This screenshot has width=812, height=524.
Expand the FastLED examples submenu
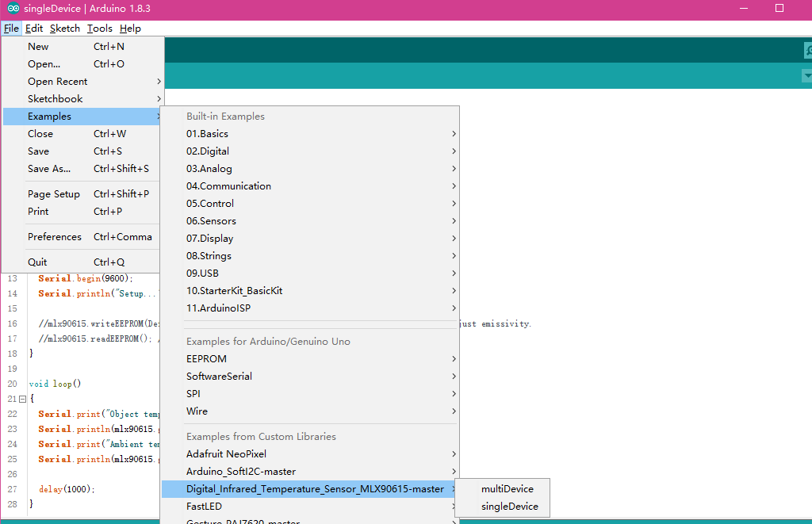pos(310,507)
